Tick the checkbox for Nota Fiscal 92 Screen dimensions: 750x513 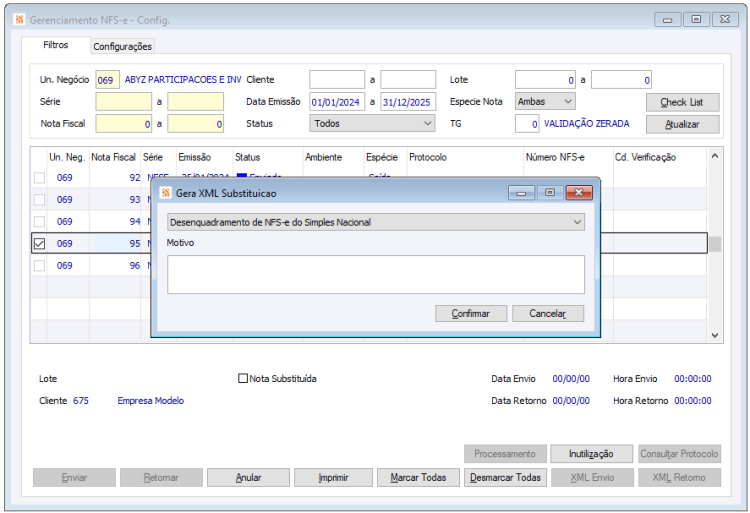(39, 178)
